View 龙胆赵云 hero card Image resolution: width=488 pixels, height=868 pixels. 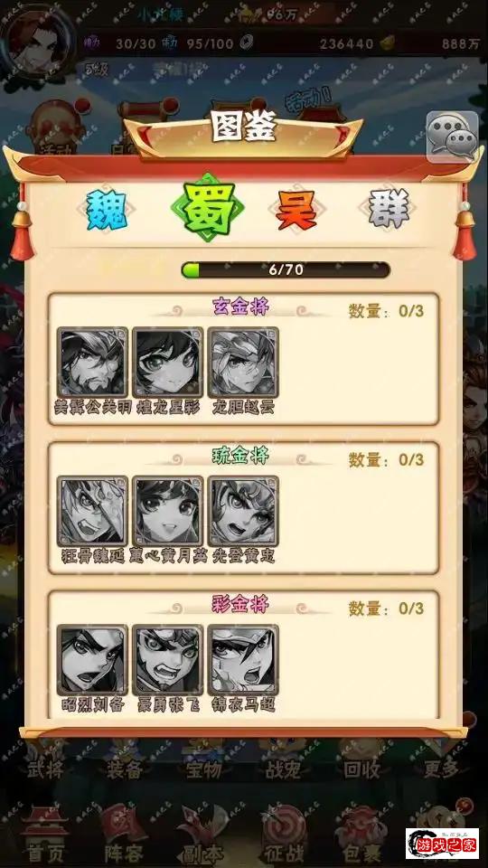(243, 363)
